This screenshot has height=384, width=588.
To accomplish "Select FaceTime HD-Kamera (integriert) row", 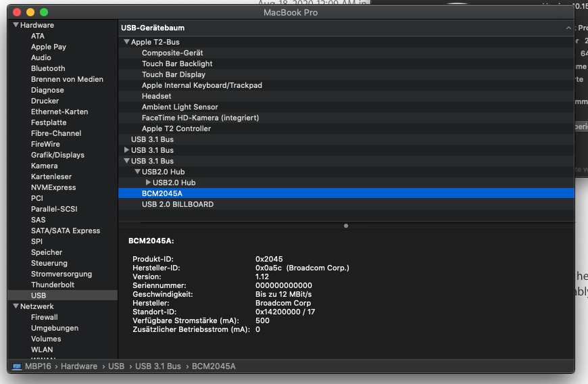I will [x=346, y=118].
